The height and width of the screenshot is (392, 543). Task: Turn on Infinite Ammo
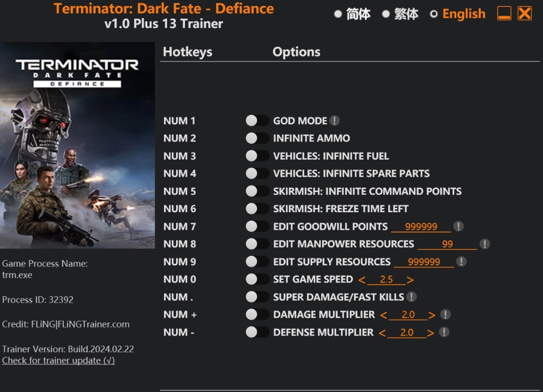(x=257, y=138)
